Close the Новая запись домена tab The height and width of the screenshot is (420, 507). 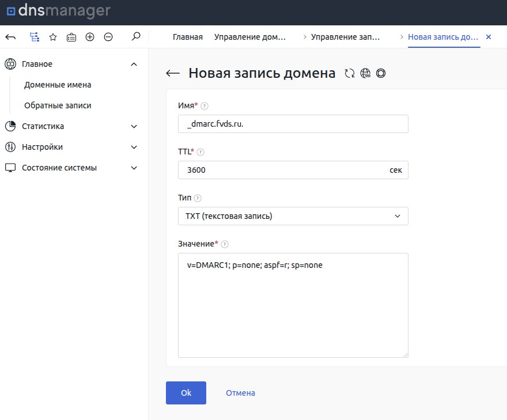tap(489, 37)
